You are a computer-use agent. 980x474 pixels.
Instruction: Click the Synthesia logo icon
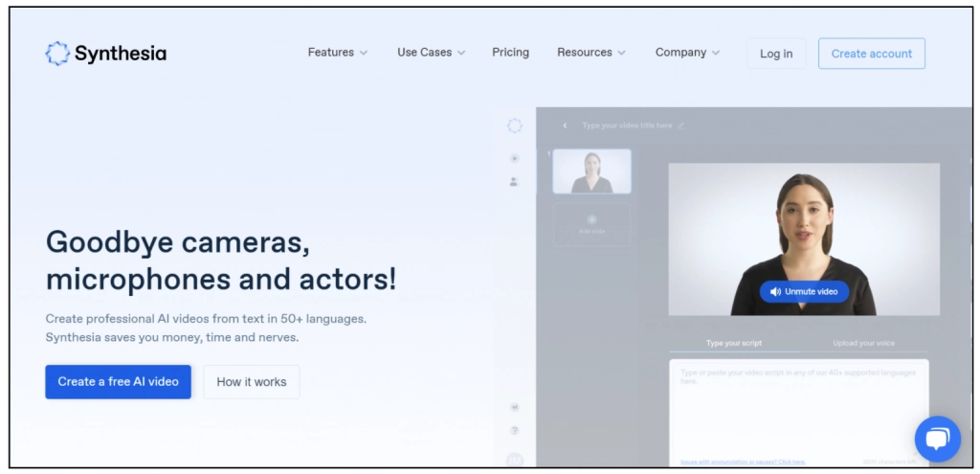57,54
